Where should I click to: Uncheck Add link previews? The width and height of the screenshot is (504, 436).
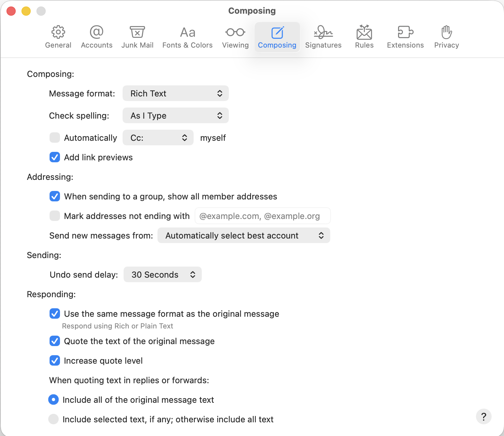[55, 157]
